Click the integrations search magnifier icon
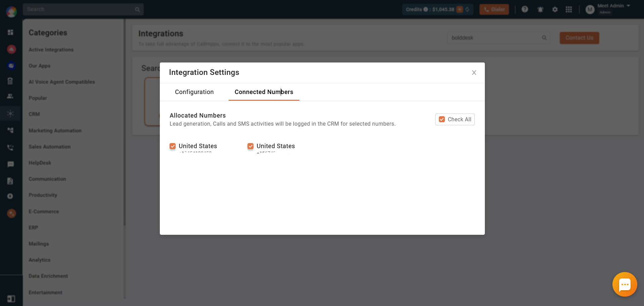Screen dimensions: 644x306 pyautogui.click(x=544, y=38)
